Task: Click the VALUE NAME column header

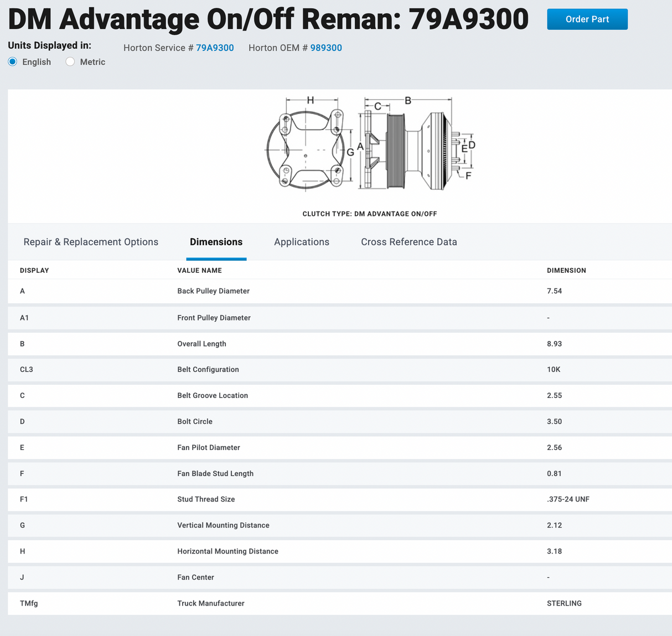Action: pyautogui.click(x=199, y=271)
